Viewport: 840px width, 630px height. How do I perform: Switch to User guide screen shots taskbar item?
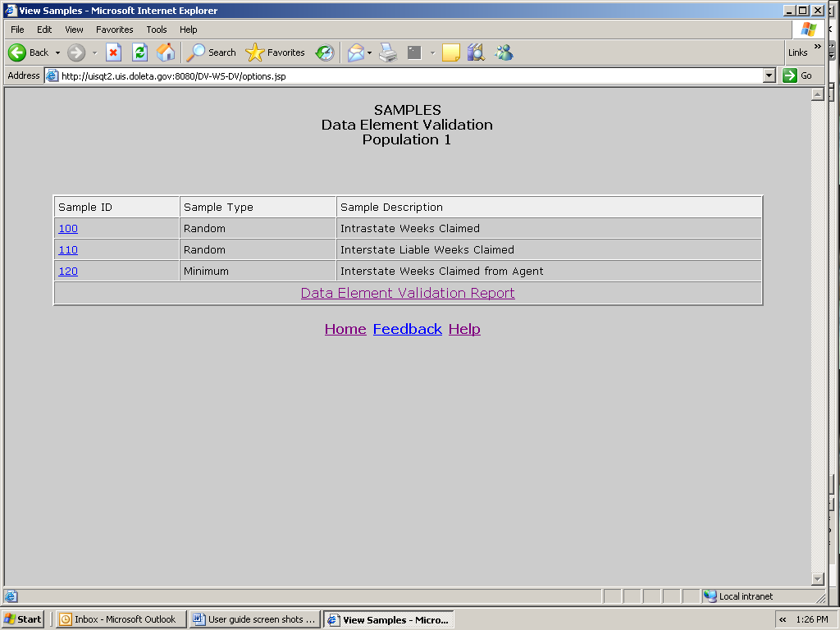coord(255,619)
